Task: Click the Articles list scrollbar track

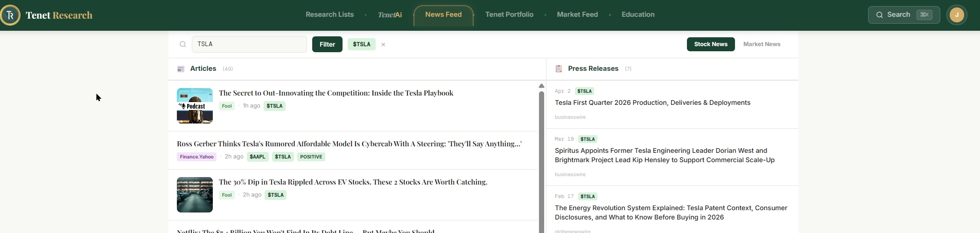Action: (x=541, y=163)
